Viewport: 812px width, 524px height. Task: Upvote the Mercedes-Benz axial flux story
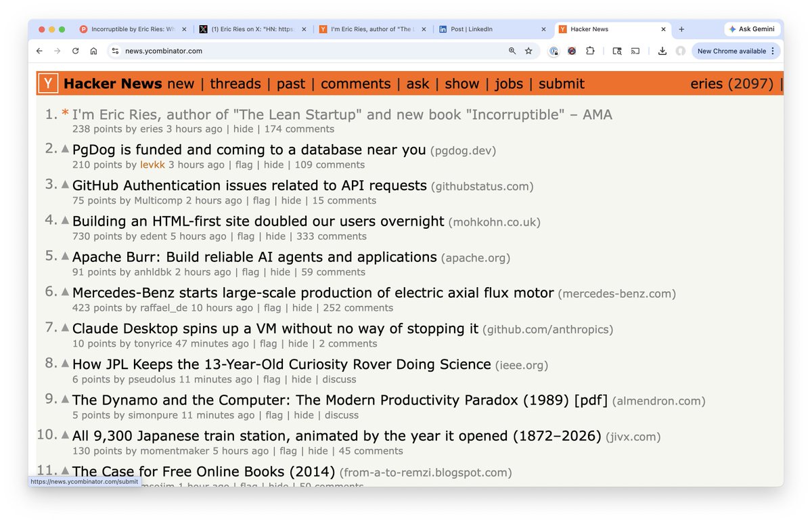(66, 292)
